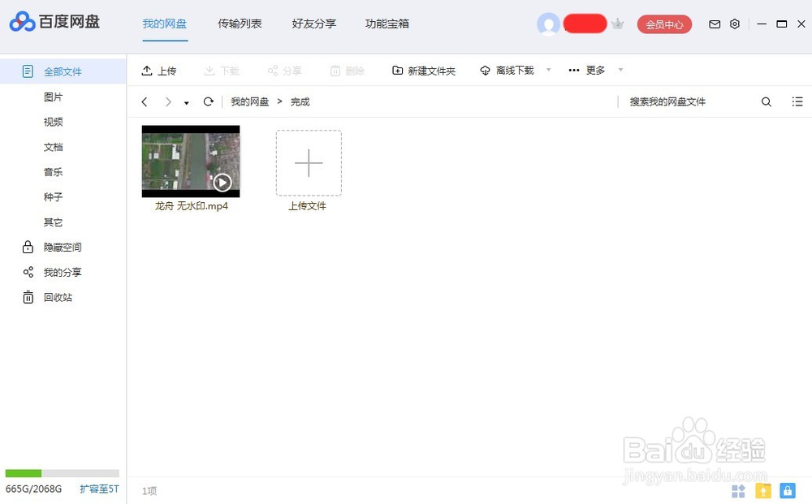Select 音乐 category in sidebar
This screenshot has width=812, height=504.
tap(54, 172)
